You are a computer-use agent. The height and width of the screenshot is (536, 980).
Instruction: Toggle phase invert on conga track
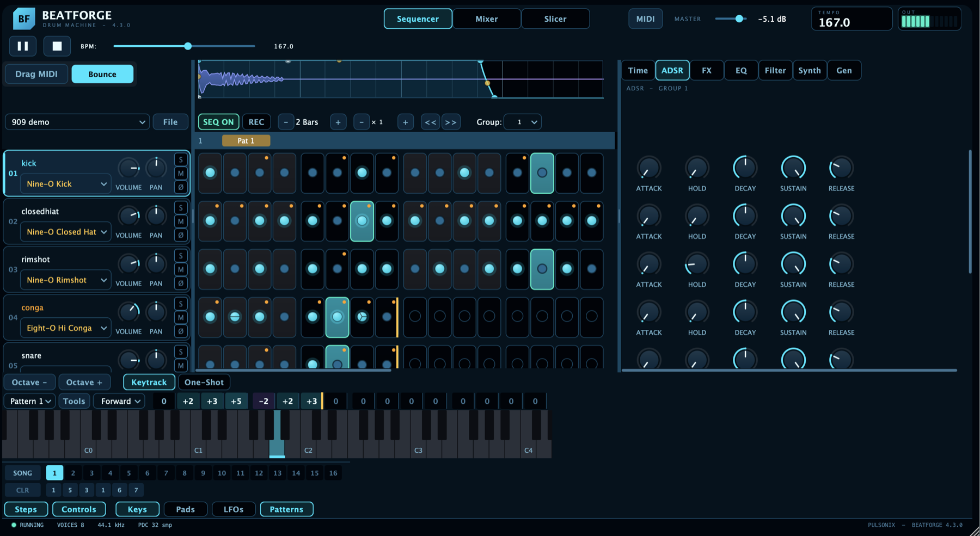click(x=181, y=331)
